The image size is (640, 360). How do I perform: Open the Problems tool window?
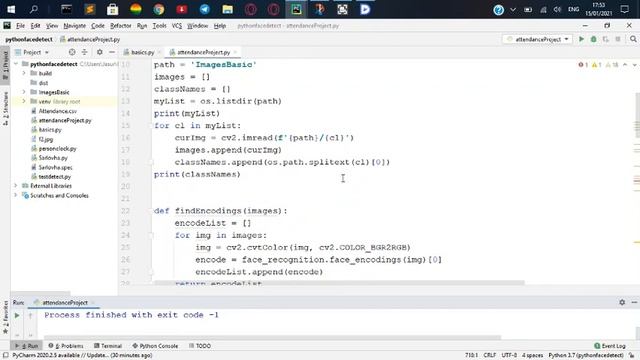pos(66,346)
